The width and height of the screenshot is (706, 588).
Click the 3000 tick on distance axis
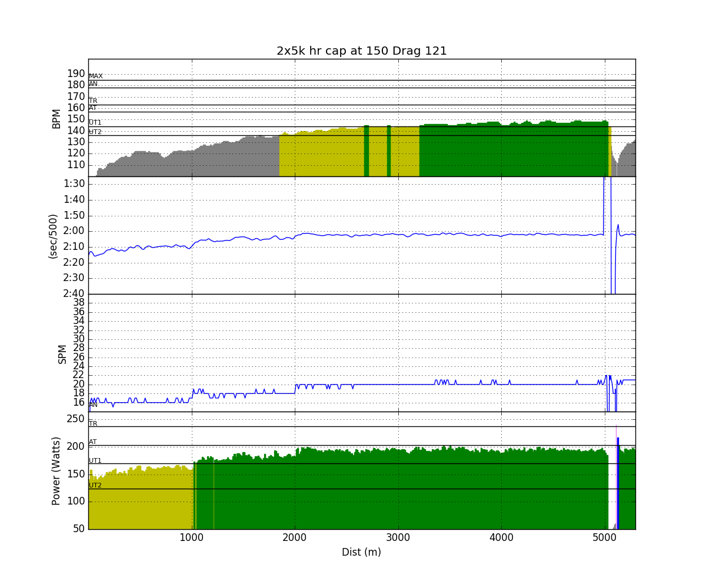pyautogui.click(x=398, y=537)
